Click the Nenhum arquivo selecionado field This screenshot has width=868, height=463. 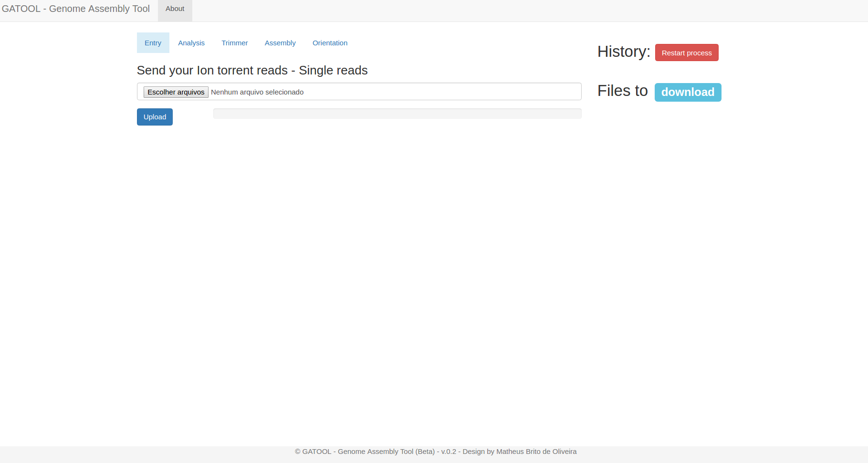click(x=334, y=92)
